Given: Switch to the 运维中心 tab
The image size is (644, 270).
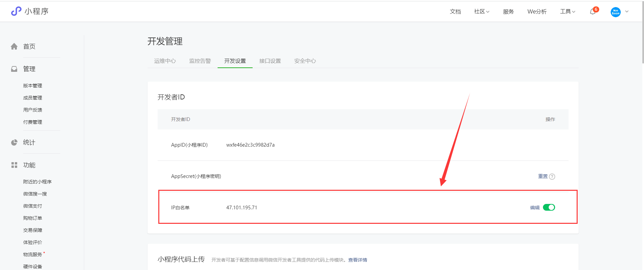Looking at the screenshot, I should click(165, 61).
